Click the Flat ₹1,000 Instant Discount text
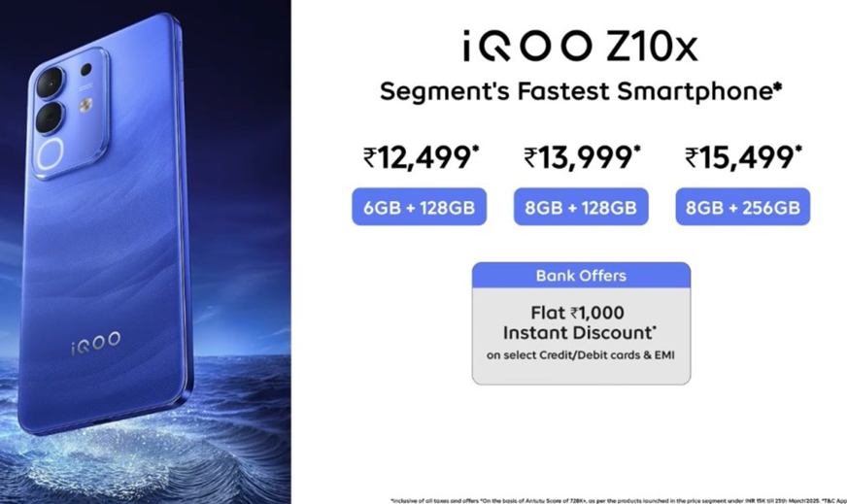The width and height of the screenshot is (847, 504). pos(580,322)
